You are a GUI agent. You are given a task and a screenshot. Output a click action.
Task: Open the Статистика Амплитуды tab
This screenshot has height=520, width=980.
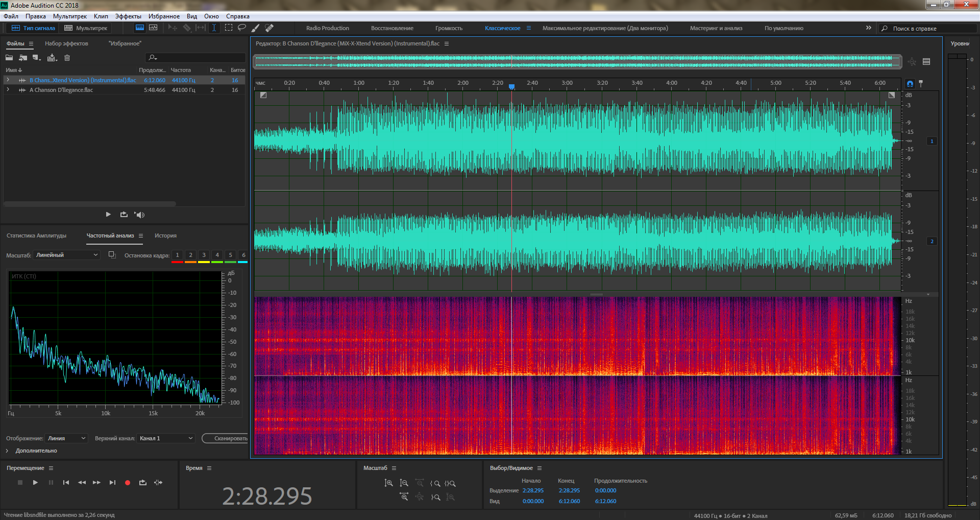36,235
